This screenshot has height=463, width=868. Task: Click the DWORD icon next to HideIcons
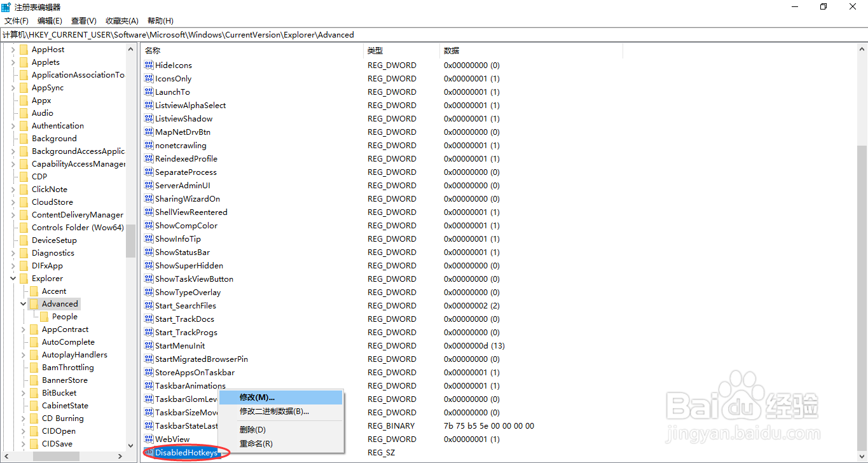[148, 65]
